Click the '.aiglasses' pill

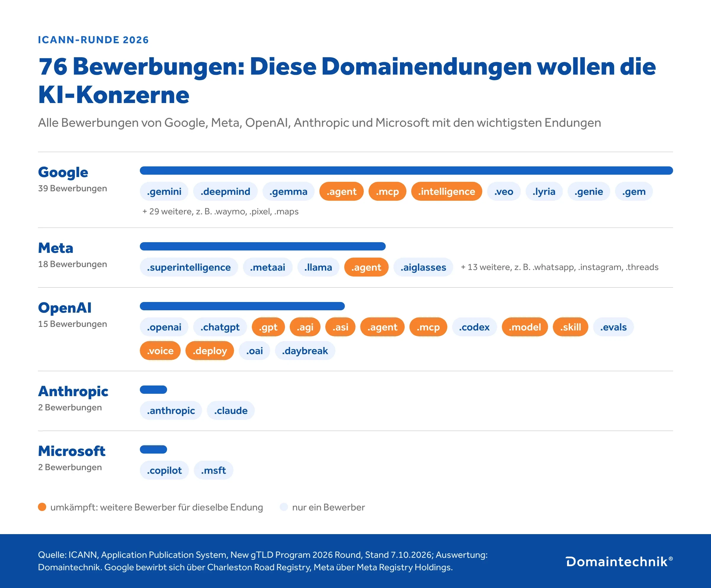tap(423, 267)
